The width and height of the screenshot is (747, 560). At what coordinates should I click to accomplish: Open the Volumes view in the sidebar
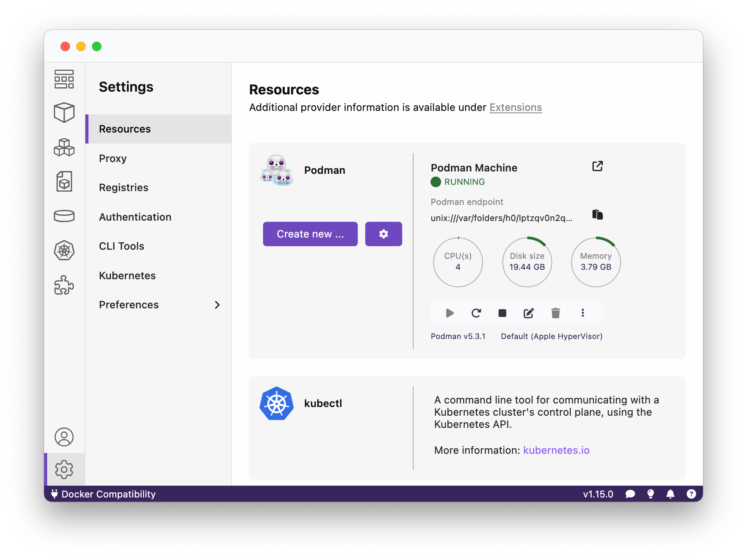coord(64,216)
